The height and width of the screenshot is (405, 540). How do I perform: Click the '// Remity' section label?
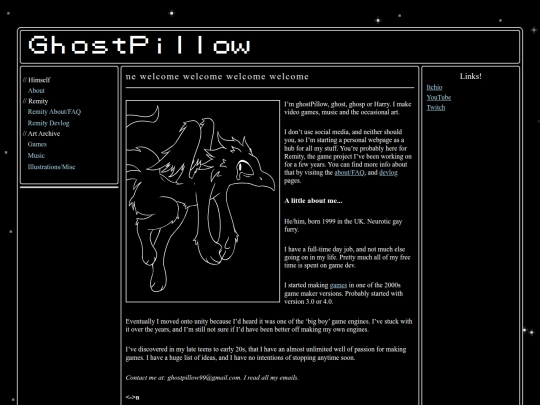(x=35, y=101)
